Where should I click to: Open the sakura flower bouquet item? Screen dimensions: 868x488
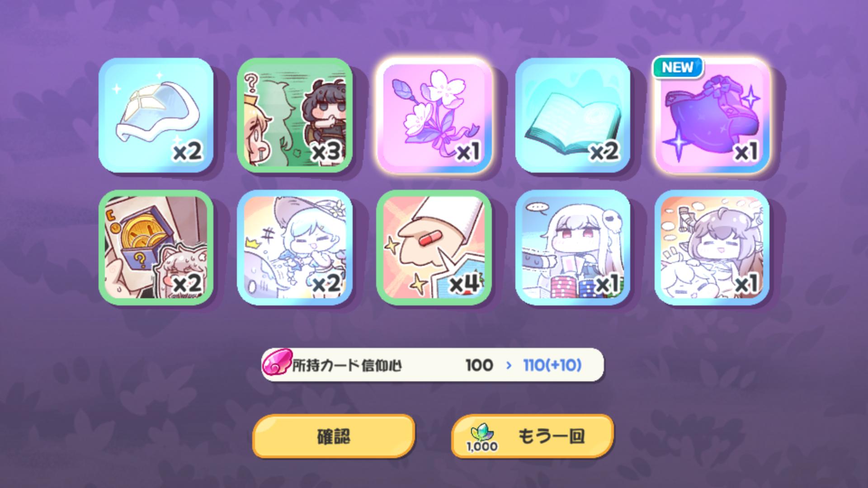pos(434,115)
